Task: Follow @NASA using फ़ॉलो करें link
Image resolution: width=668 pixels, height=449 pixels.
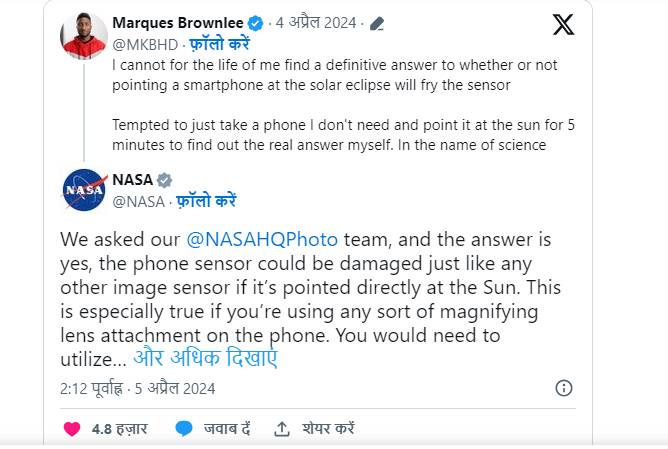Action: point(207,201)
